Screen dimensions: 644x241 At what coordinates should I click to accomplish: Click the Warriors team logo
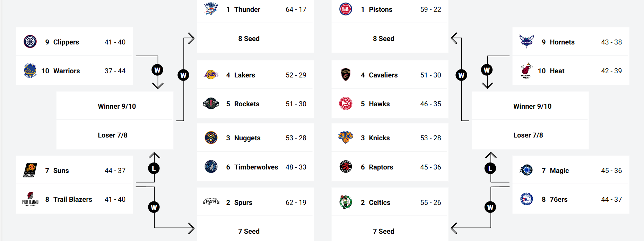click(30, 70)
